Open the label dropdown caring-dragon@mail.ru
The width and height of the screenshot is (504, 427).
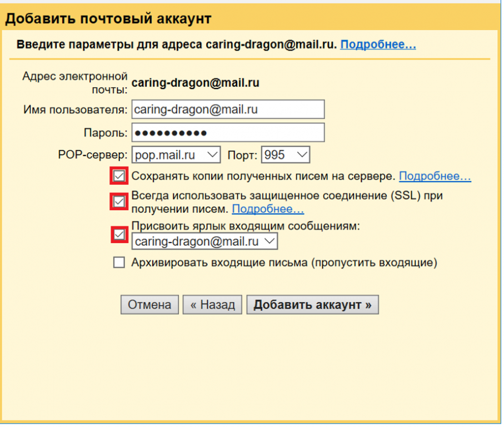click(204, 241)
